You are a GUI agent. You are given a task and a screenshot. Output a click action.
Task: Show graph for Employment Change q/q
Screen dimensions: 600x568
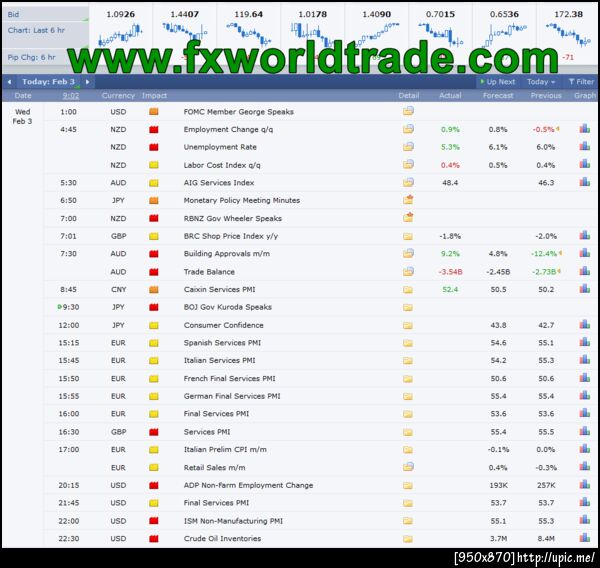coord(585,129)
